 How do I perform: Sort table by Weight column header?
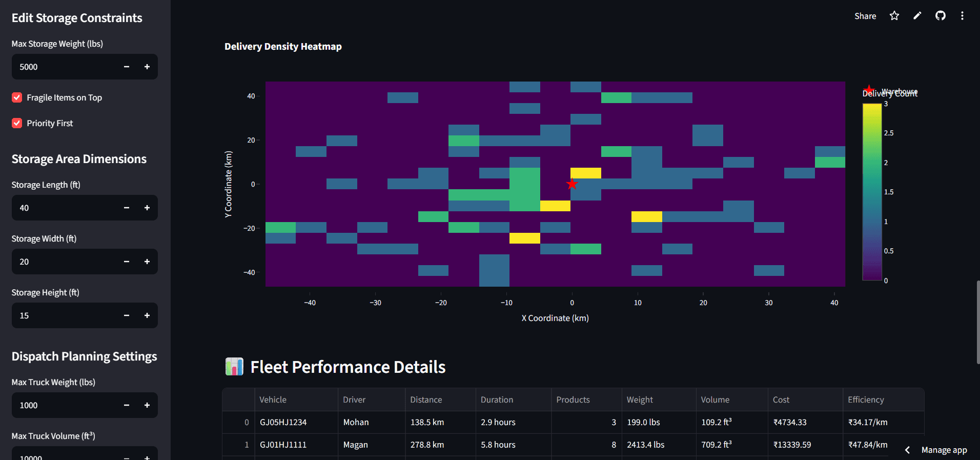(x=659, y=399)
